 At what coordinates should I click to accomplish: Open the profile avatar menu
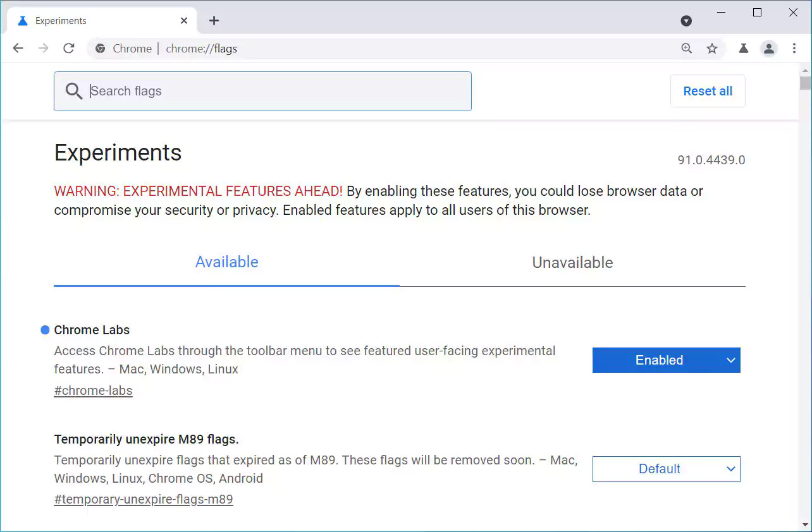769,49
